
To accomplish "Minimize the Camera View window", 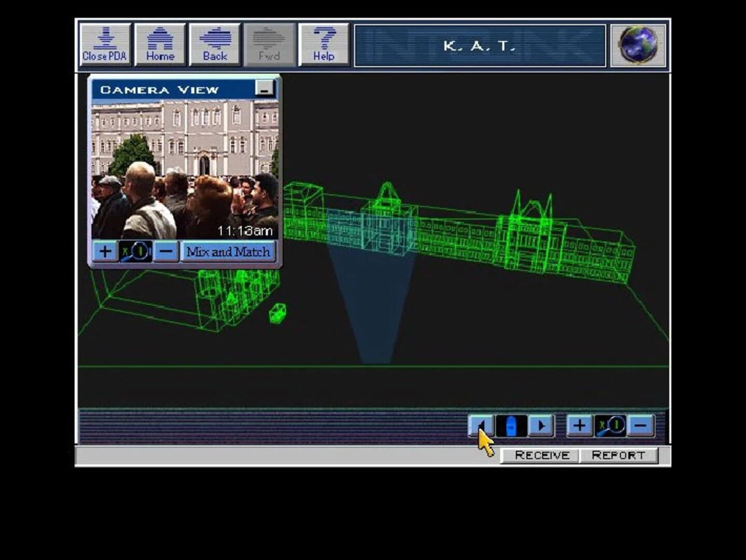I will point(266,89).
